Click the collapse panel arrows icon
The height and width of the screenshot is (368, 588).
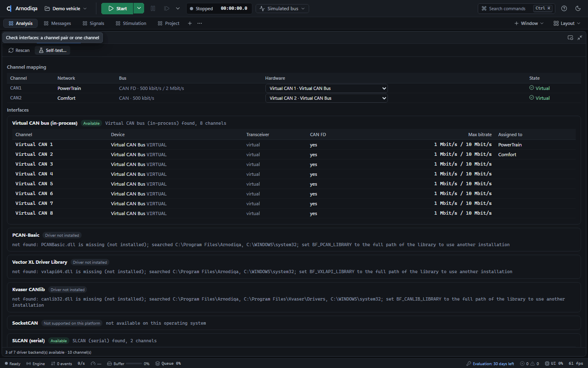(x=580, y=38)
